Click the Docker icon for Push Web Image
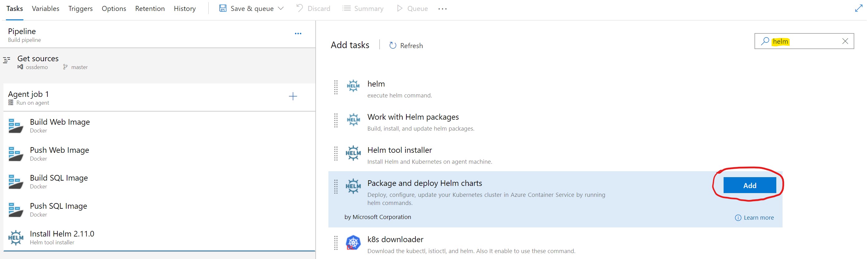 tap(16, 154)
